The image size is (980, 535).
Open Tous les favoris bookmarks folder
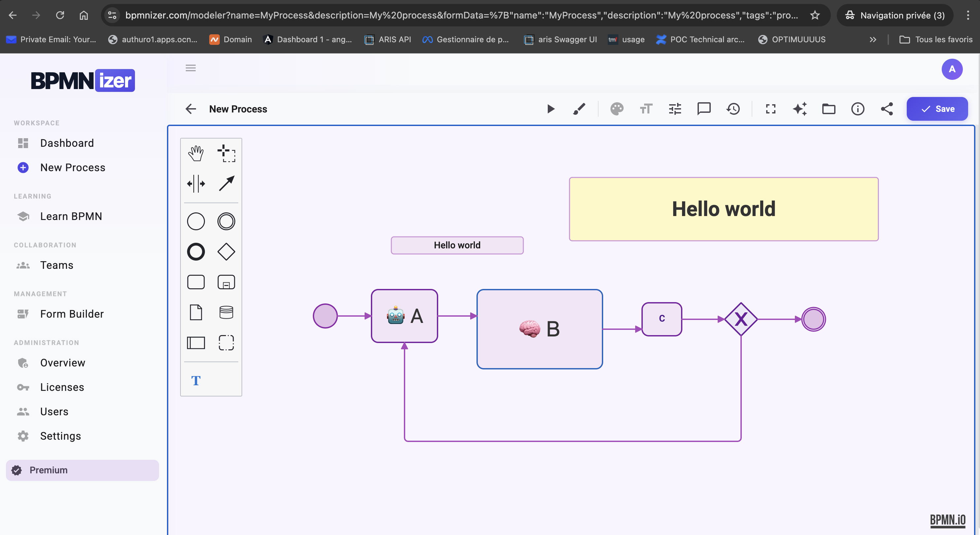(x=936, y=40)
